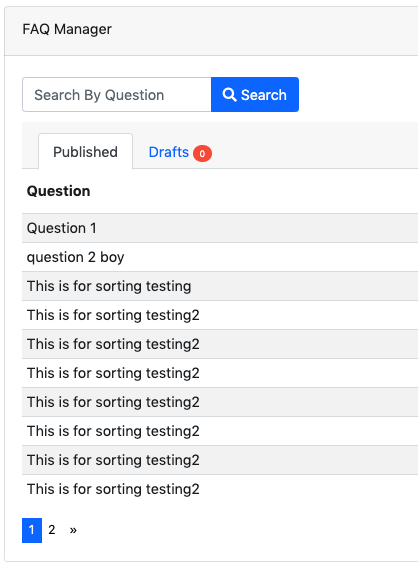This screenshot has width=418, height=564.
Task: Select the first 'sorting testing2' row
Action: [x=220, y=315]
